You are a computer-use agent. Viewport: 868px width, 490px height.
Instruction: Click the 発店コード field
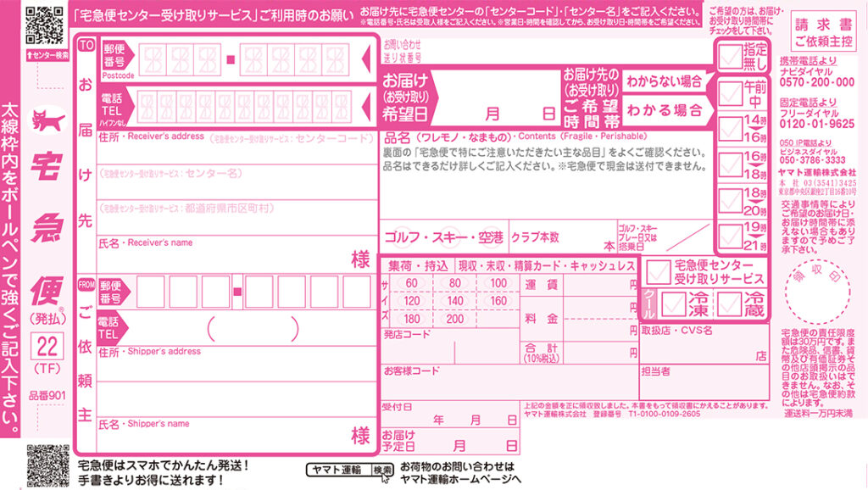pos(450,346)
